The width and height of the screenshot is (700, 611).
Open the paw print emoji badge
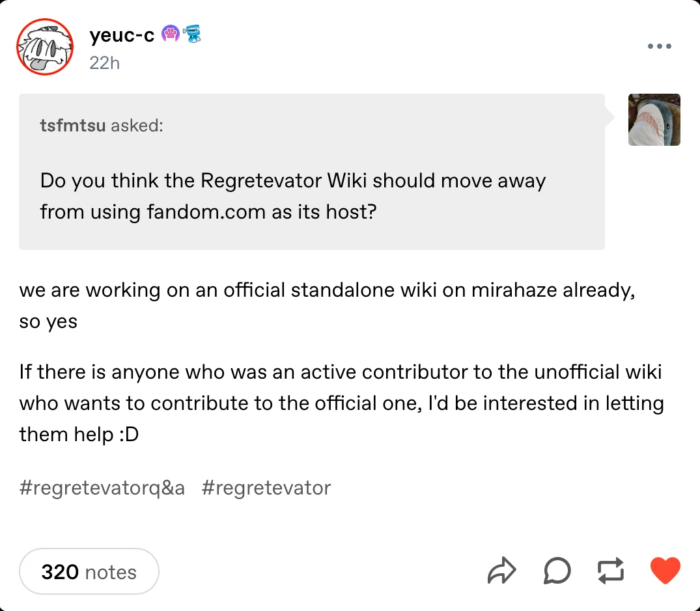click(171, 33)
